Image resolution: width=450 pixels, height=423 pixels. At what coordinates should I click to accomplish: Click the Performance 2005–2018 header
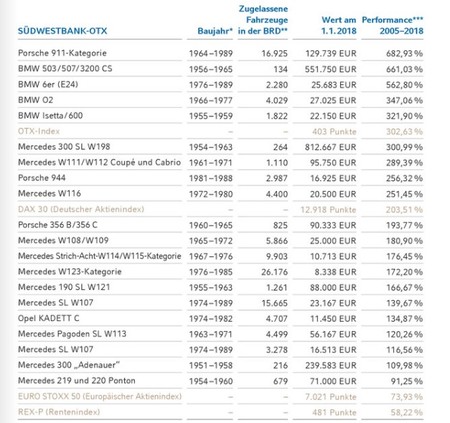(393, 25)
